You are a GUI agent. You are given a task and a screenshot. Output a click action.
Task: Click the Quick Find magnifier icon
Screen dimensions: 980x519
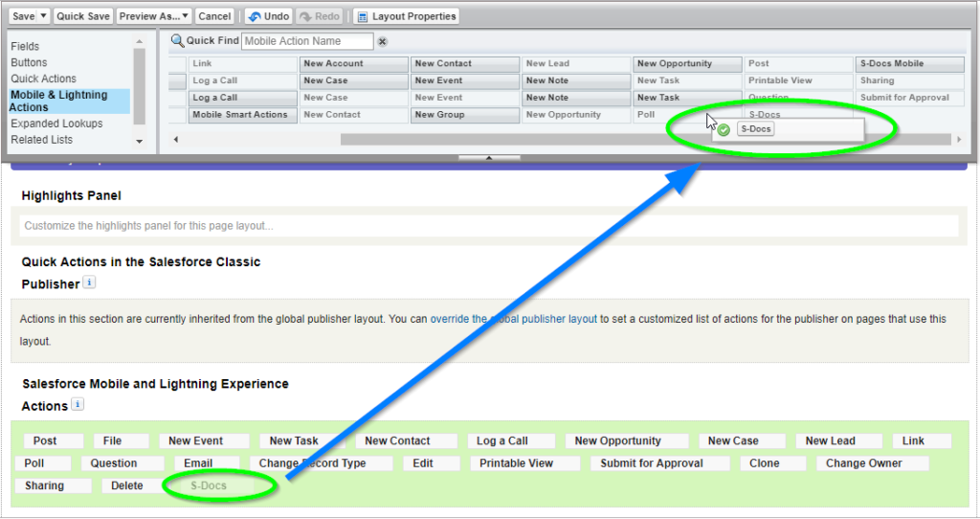[x=177, y=40]
